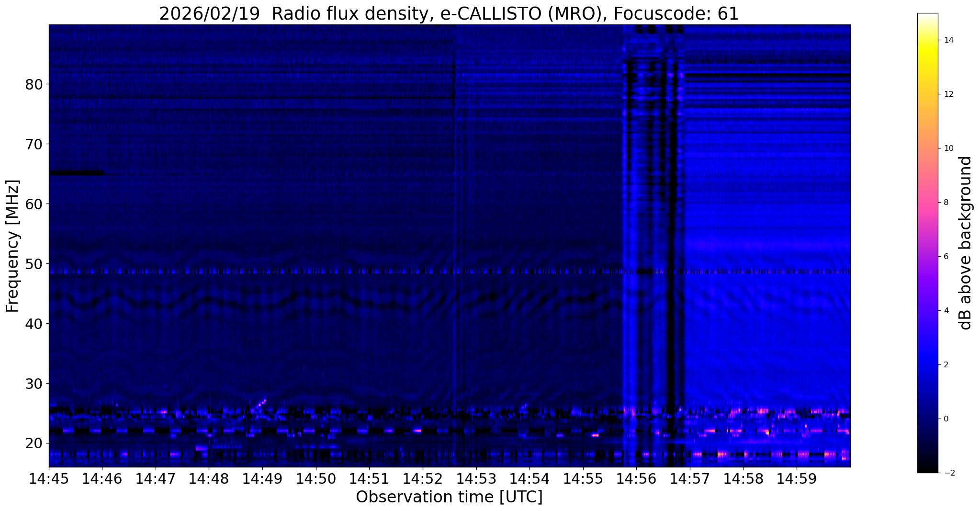This screenshot has width=980, height=511.
Task: Click the 'dB above background' colorbar label
Action: 966,243
